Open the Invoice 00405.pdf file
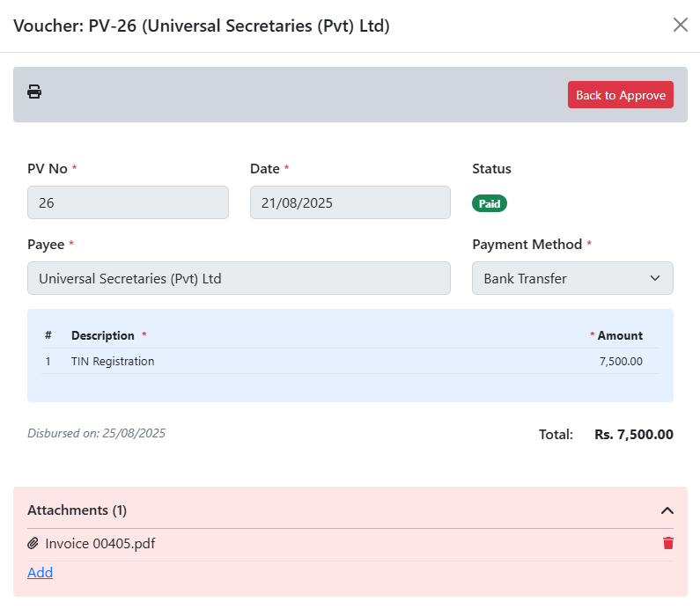700x609 pixels. click(100, 543)
